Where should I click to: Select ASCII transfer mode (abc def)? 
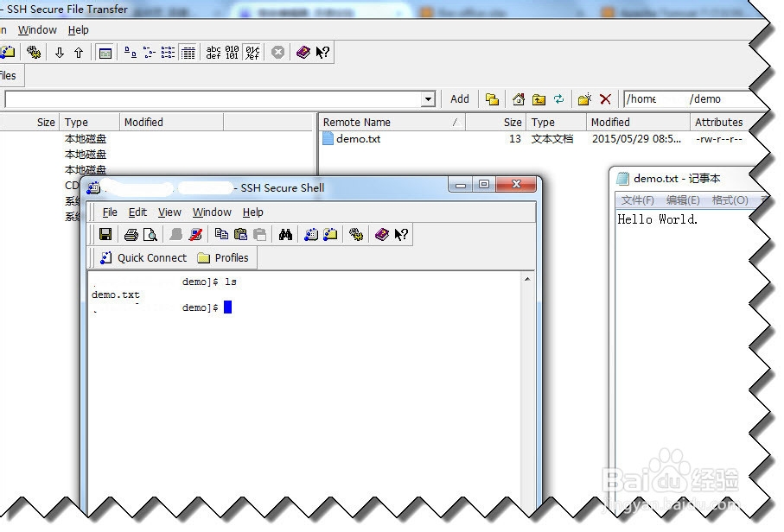pos(214,52)
